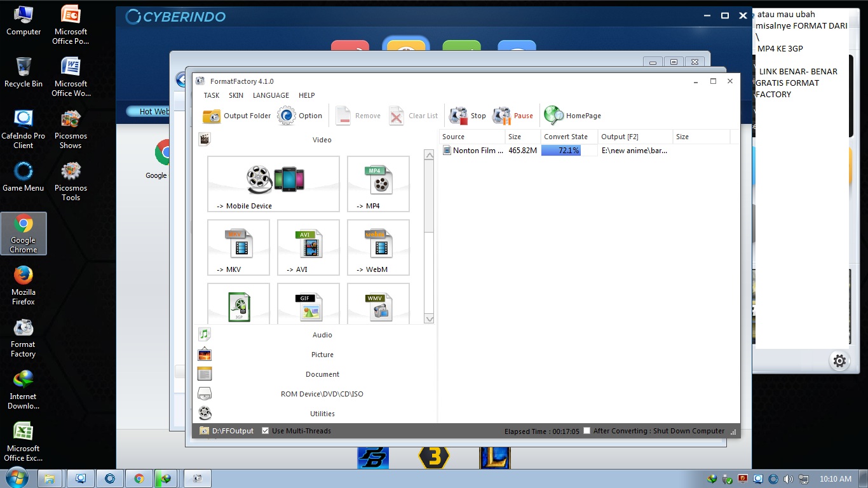Select Game Menu desktop icon
This screenshot has height=488, width=868.
pos(24,177)
